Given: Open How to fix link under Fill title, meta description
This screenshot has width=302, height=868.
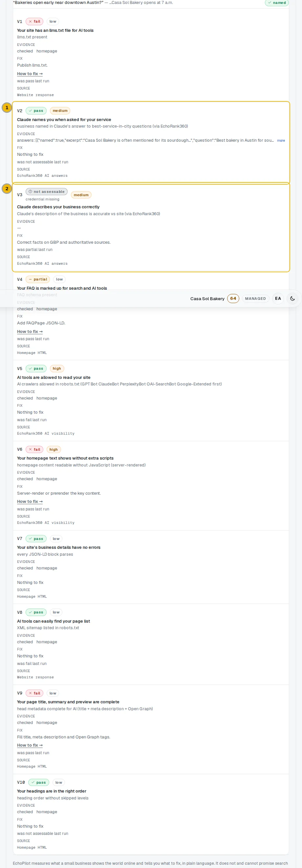Looking at the screenshot, I should tap(30, 745).
